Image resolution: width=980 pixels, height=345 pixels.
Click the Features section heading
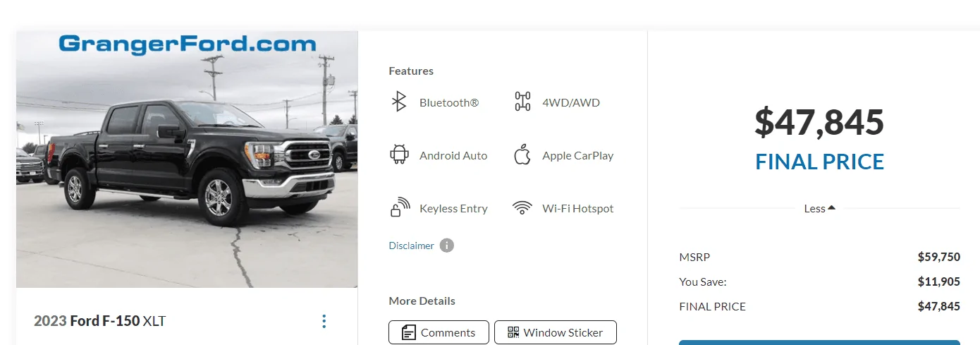click(411, 71)
